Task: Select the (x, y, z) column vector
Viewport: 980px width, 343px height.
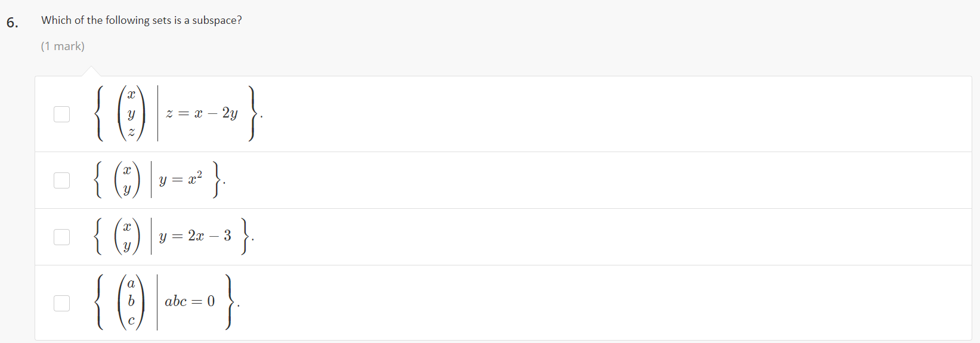Action: click(x=132, y=113)
